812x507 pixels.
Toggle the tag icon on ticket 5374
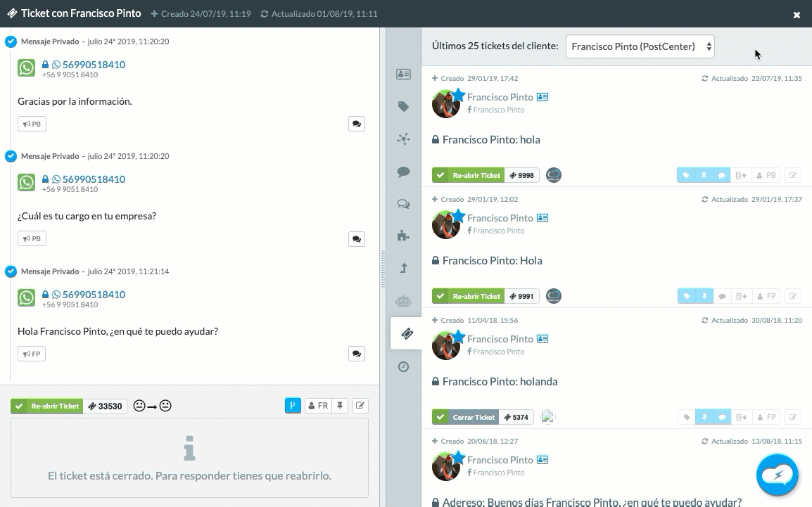[x=687, y=417]
